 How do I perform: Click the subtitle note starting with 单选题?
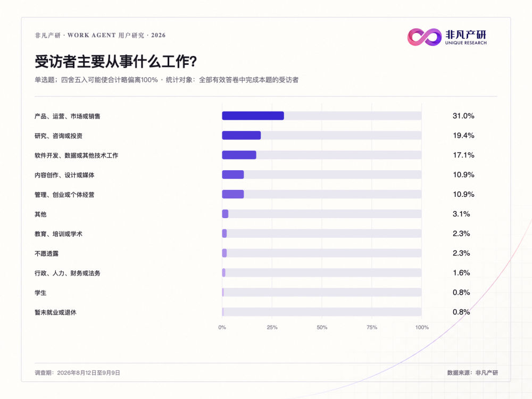coord(167,80)
